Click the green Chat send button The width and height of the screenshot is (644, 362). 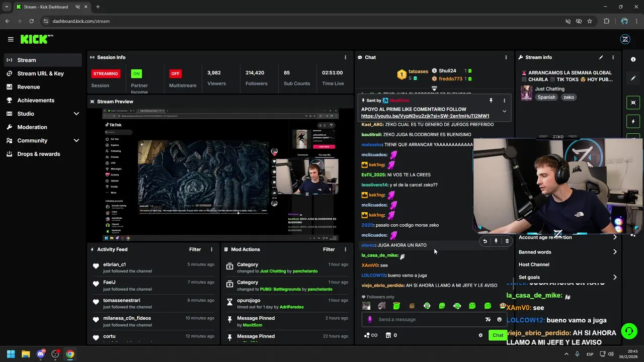click(x=498, y=335)
